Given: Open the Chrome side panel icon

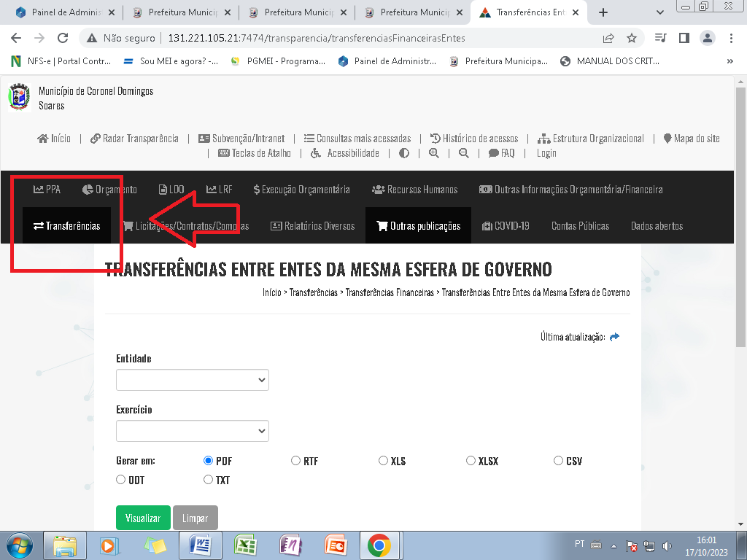Looking at the screenshot, I should (x=684, y=38).
